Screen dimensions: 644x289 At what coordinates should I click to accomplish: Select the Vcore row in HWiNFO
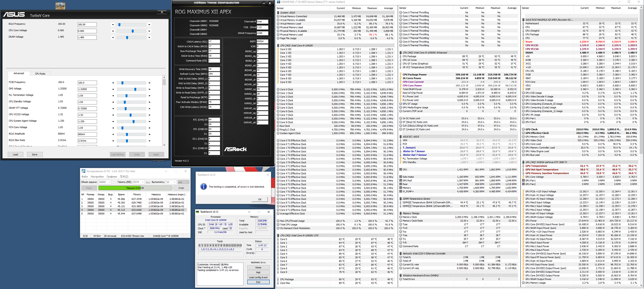(x=581, y=42)
